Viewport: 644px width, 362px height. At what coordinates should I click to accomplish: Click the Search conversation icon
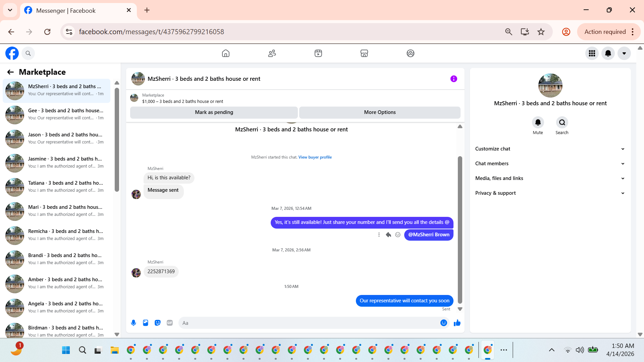pyautogui.click(x=562, y=122)
